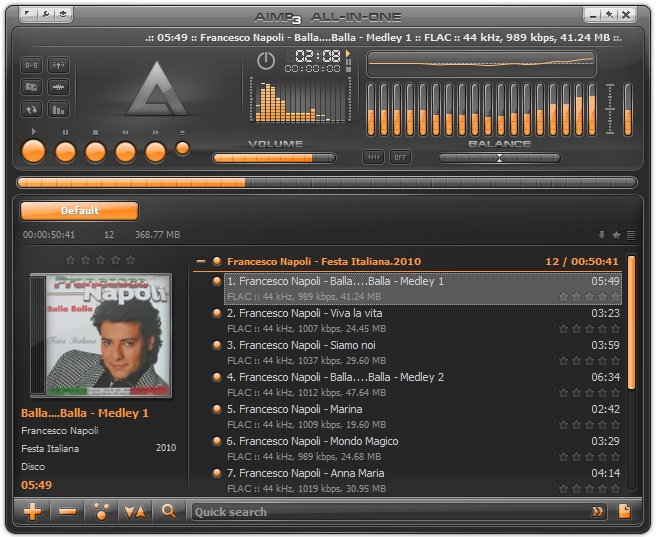Click the orange Play button
Screen dimensions: 656x537
point(33,151)
